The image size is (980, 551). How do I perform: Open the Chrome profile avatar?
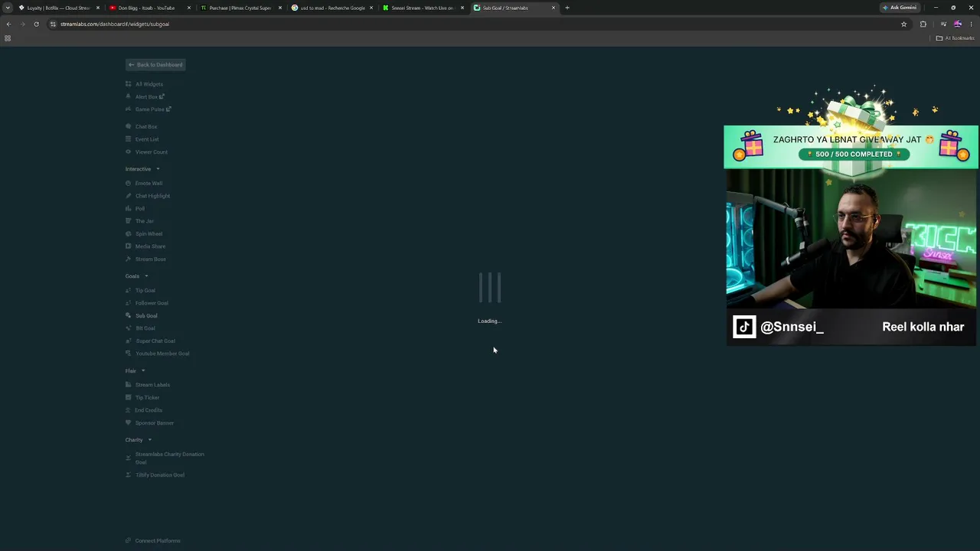957,24
